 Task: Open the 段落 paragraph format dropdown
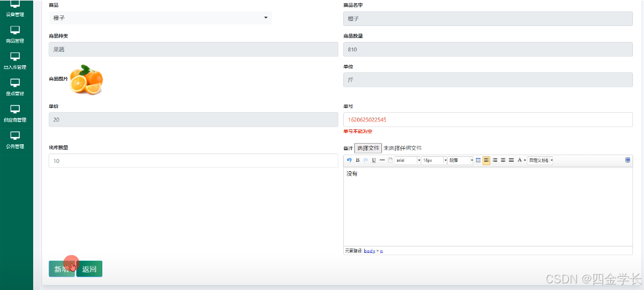[x=461, y=160]
